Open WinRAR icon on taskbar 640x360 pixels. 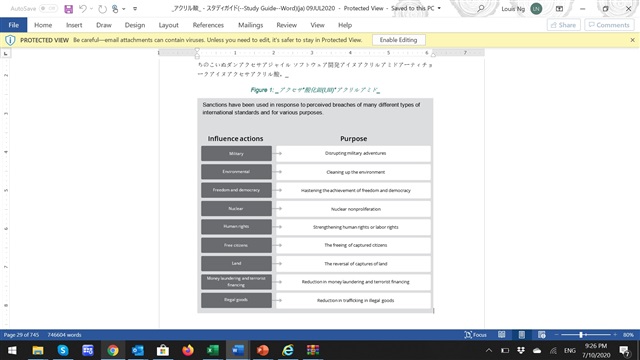coord(313,350)
